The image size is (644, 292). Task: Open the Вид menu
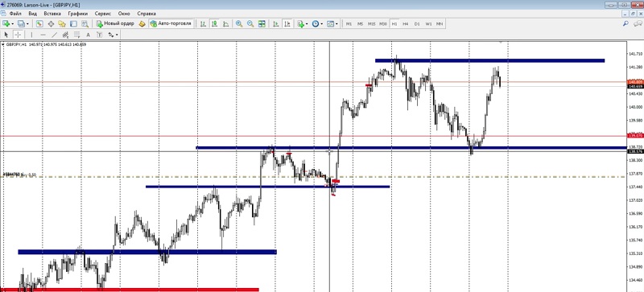click(x=33, y=13)
